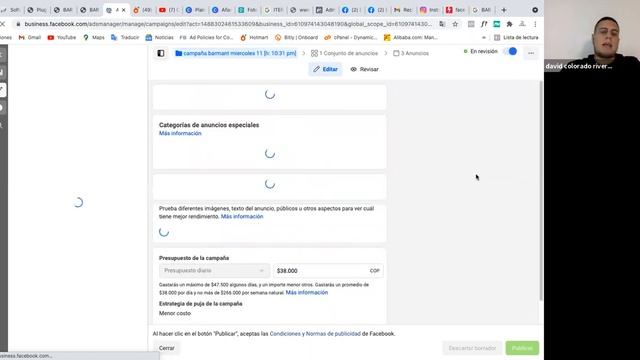Open the Traducir bookmark
The image size is (640, 360).
tap(125, 37)
